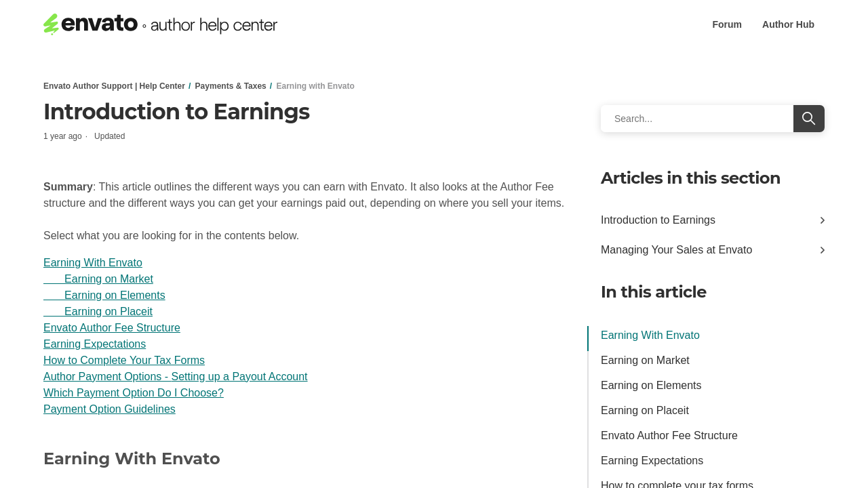Click chevron beside Introduction to Earnings

[x=822, y=220]
